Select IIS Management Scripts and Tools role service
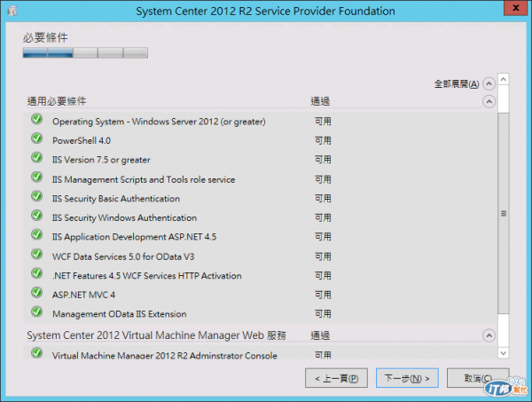 pos(144,179)
